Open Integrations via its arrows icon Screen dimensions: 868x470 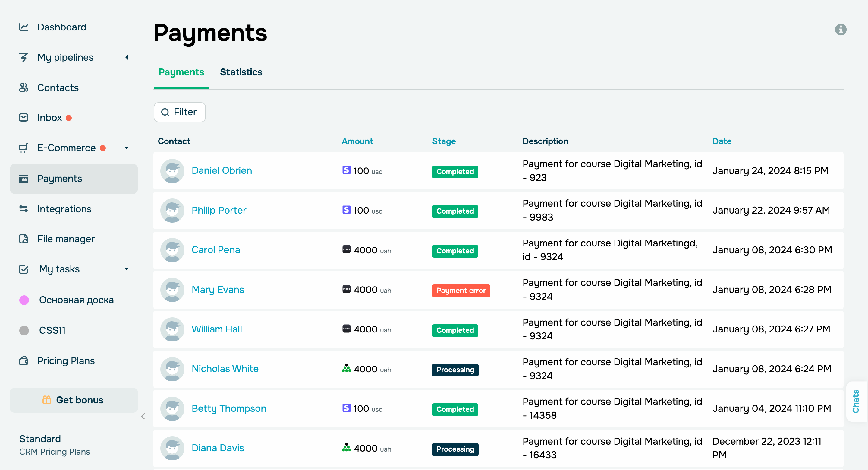[23, 209]
